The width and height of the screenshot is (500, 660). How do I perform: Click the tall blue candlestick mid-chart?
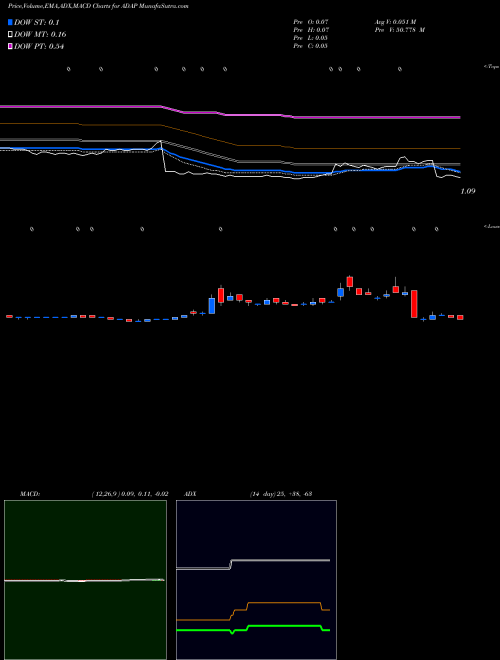click(x=212, y=306)
